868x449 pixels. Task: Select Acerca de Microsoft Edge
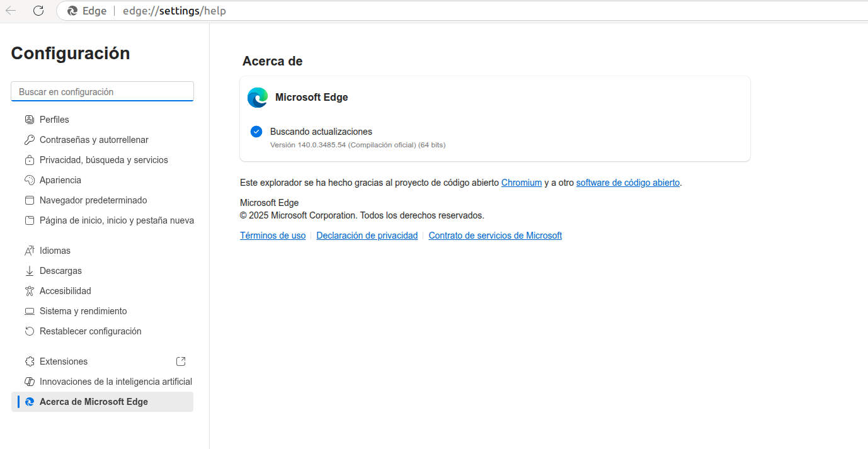point(93,401)
